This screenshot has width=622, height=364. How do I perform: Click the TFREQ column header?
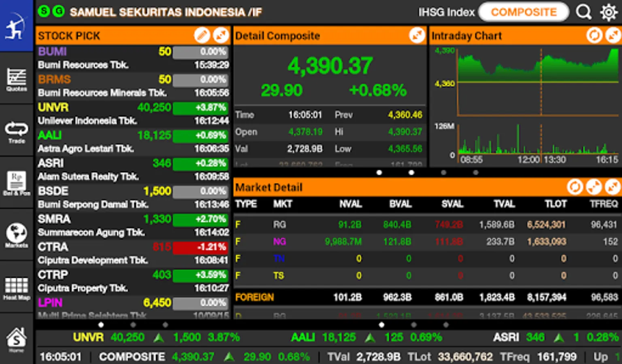tap(603, 204)
